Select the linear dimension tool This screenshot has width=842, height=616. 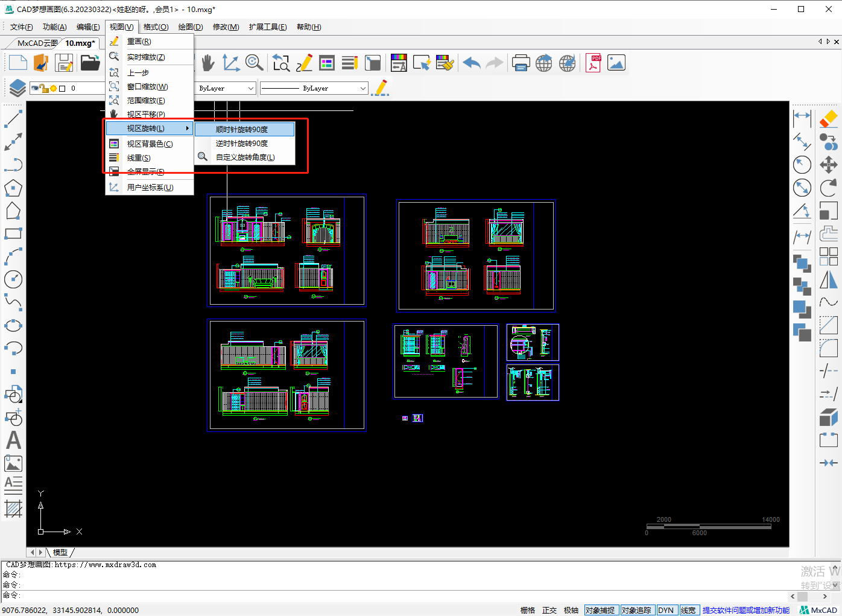coord(802,119)
